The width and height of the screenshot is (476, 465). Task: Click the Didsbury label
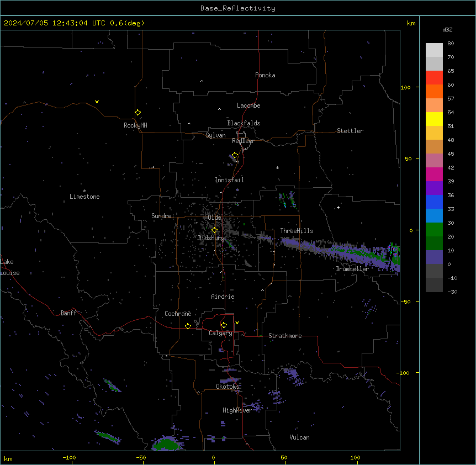[211, 238]
